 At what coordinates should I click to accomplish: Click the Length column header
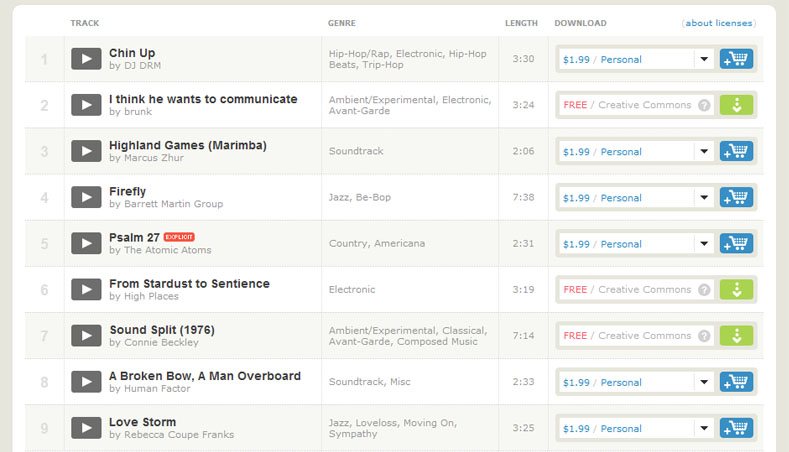[x=521, y=23]
